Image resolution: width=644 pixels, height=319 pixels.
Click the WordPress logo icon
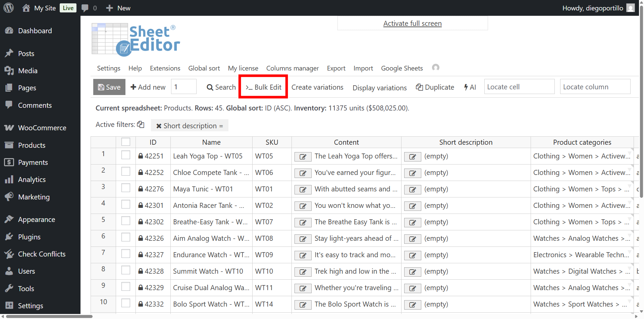click(9, 8)
